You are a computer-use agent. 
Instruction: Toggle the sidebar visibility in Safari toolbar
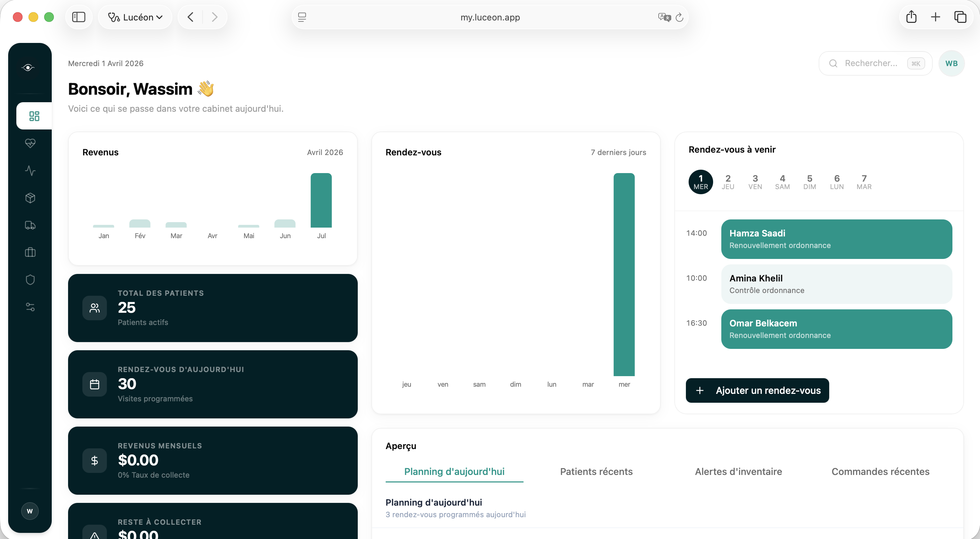click(x=79, y=17)
